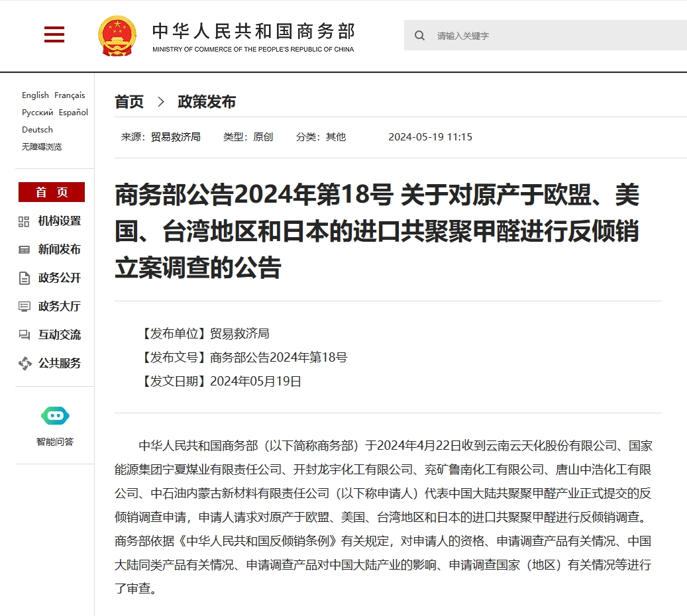
Task: Click type text 类型：原创
Action: (248, 137)
